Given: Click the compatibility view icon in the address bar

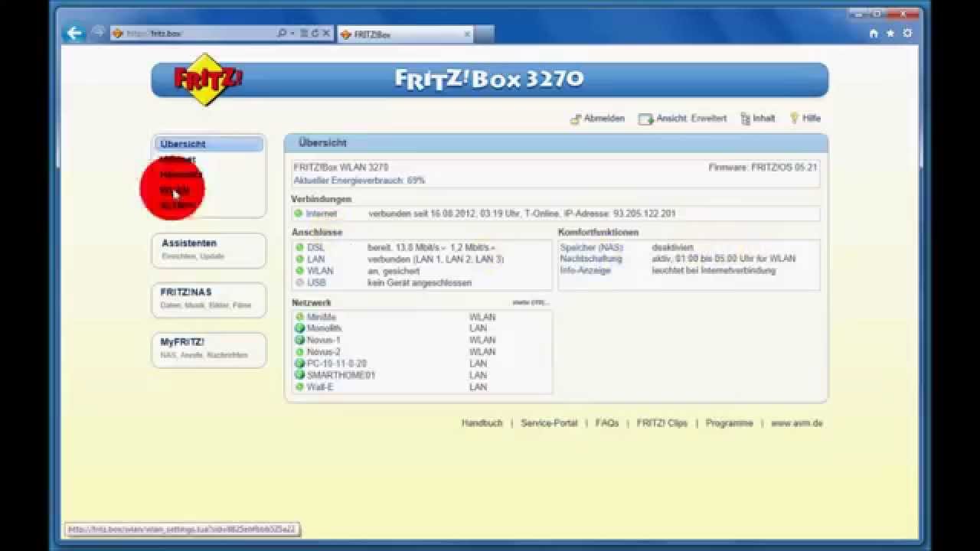Looking at the screenshot, I should [x=304, y=34].
